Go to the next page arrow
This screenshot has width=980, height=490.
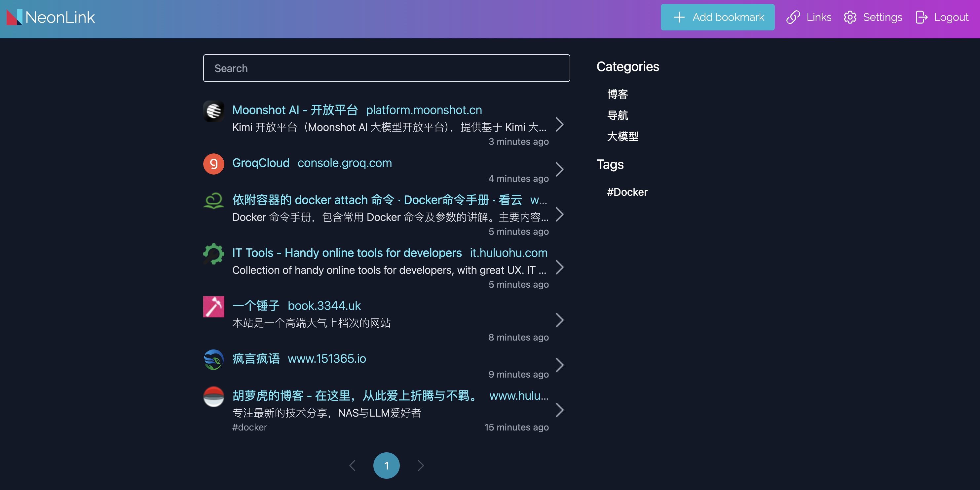click(x=421, y=466)
